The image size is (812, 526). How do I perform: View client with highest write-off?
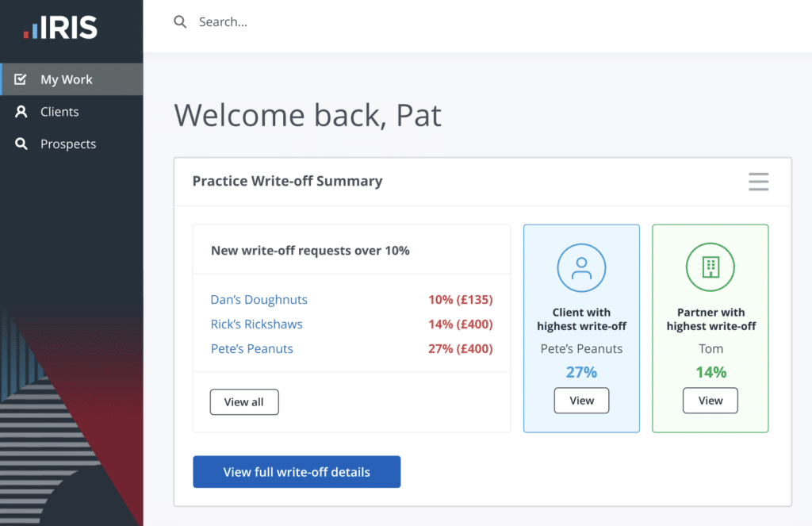point(581,401)
